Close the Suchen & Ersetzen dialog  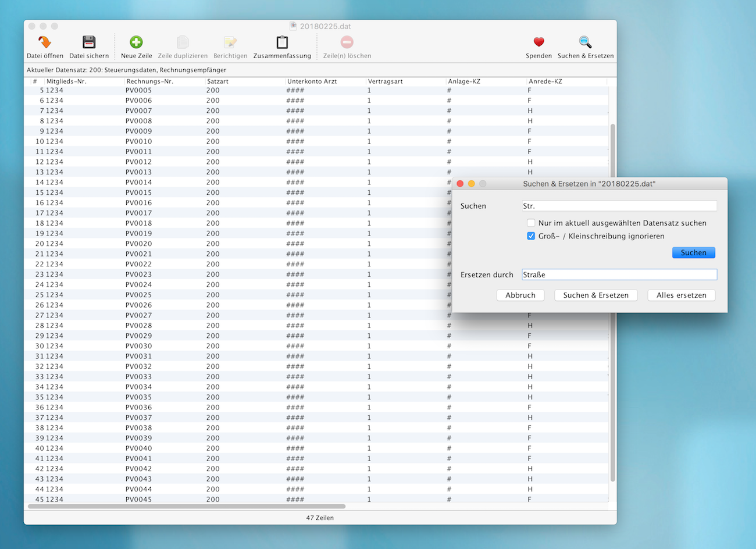point(460,184)
